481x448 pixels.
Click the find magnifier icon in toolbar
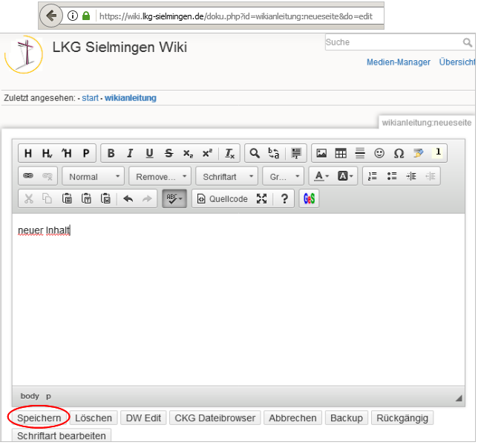pos(255,154)
